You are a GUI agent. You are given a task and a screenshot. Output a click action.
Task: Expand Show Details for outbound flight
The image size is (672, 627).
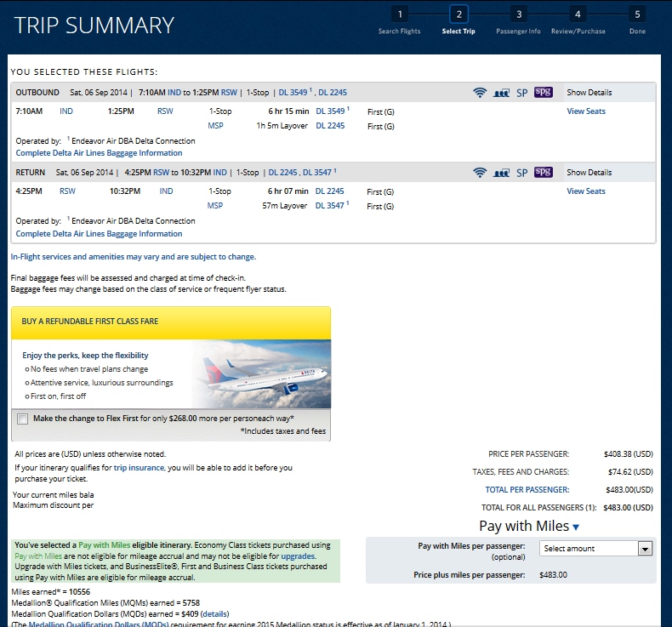point(589,93)
